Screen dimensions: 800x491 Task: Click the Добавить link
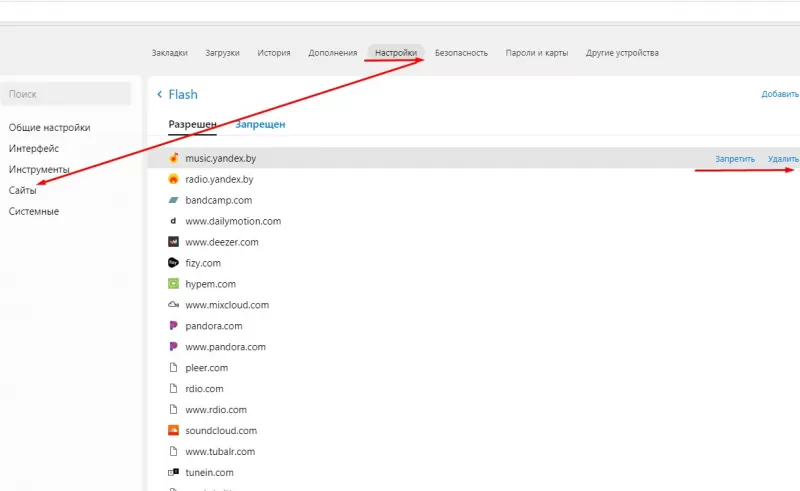[780, 94]
